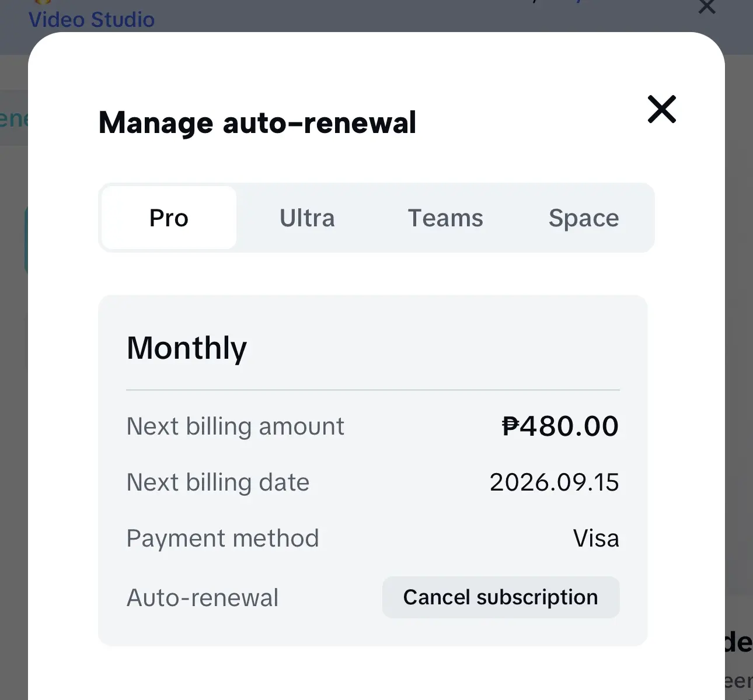This screenshot has height=700, width=753.
Task: Click the Monthly plan heading
Action: pyautogui.click(x=187, y=348)
